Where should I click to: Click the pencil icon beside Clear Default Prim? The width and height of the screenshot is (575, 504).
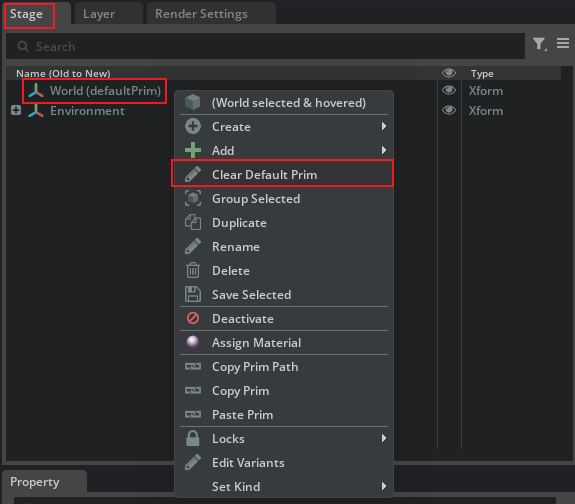point(193,174)
